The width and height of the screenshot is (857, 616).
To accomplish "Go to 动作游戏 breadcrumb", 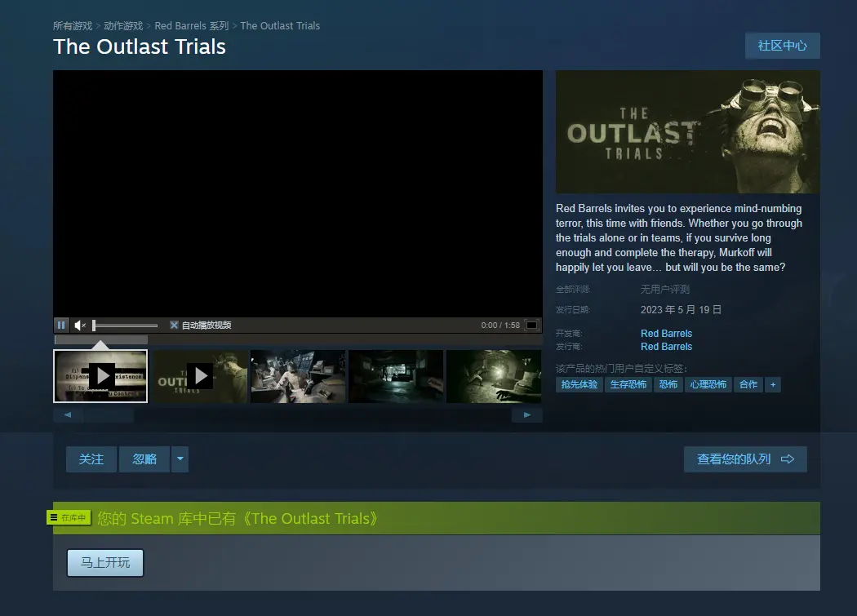I will (123, 25).
